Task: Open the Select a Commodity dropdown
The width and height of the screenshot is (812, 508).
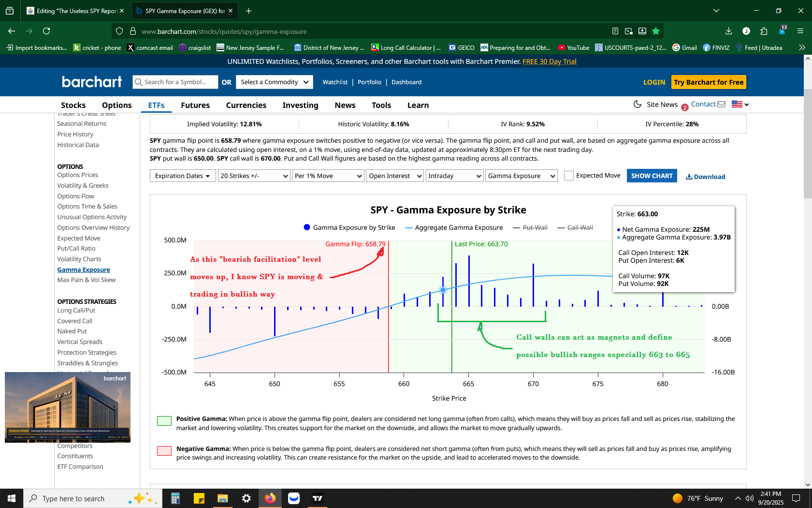Action: click(x=275, y=82)
